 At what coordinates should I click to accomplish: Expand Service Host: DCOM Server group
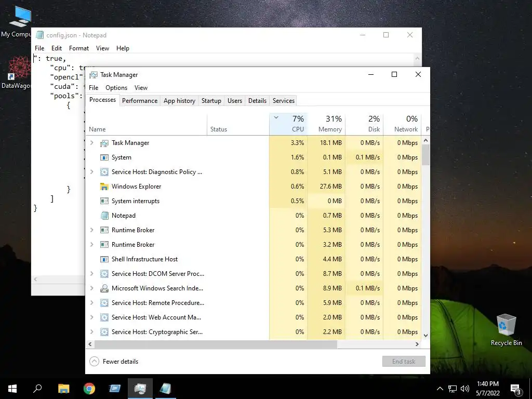pyautogui.click(x=91, y=274)
